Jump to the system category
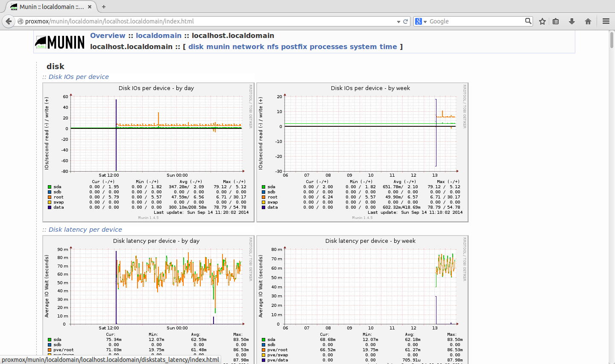The image size is (615, 364). (363, 47)
